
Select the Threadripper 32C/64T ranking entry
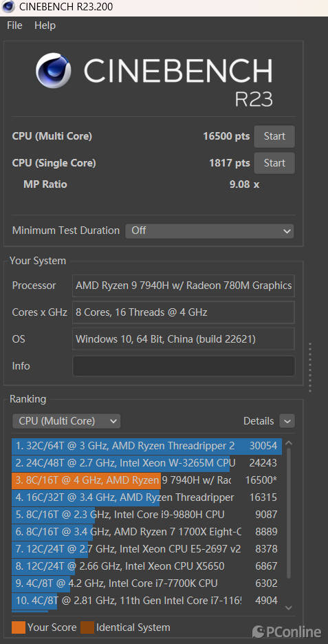(x=146, y=446)
